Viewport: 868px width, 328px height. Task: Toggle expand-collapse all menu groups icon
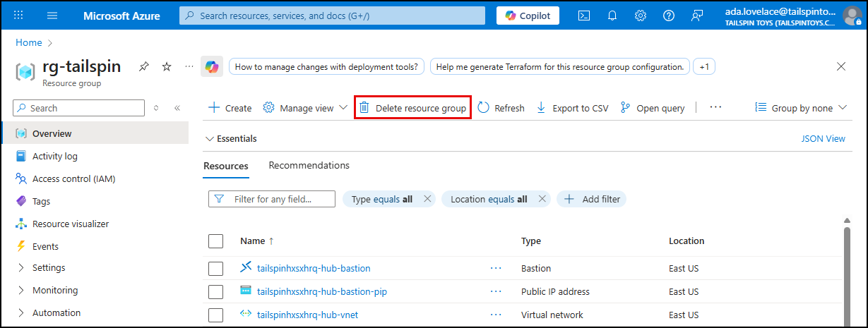click(156, 108)
